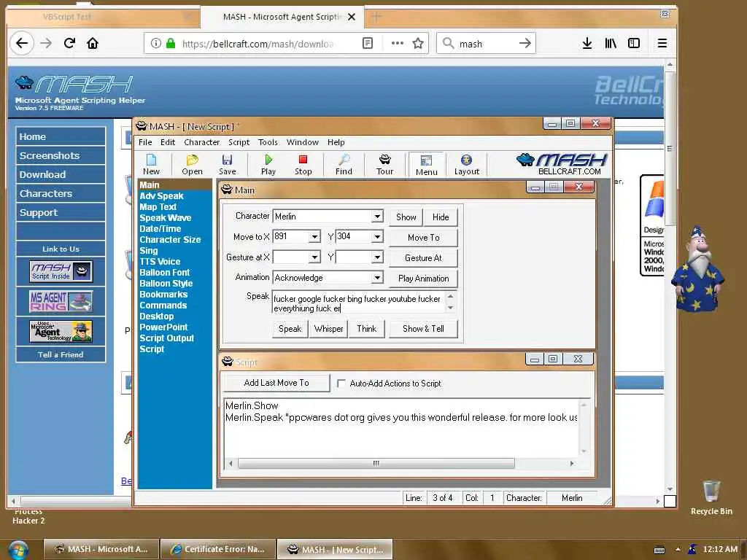Select TTS Voice in the side panel
Image resolution: width=747 pixels, height=560 pixels.
point(160,262)
